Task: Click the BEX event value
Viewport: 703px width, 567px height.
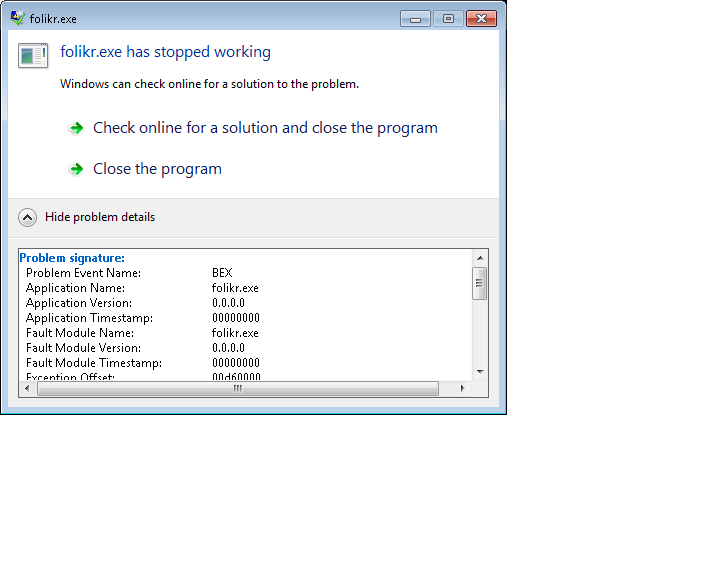Action: tap(222, 273)
